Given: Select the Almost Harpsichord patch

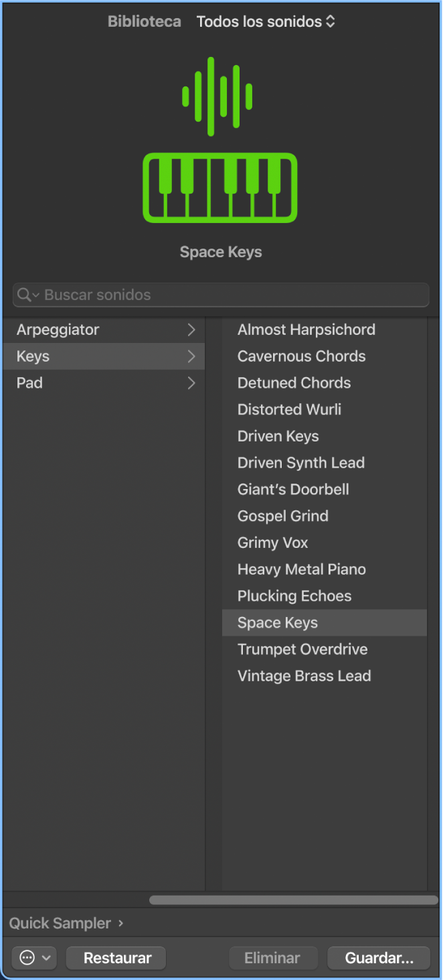Looking at the screenshot, I should [x=306, y=330].
